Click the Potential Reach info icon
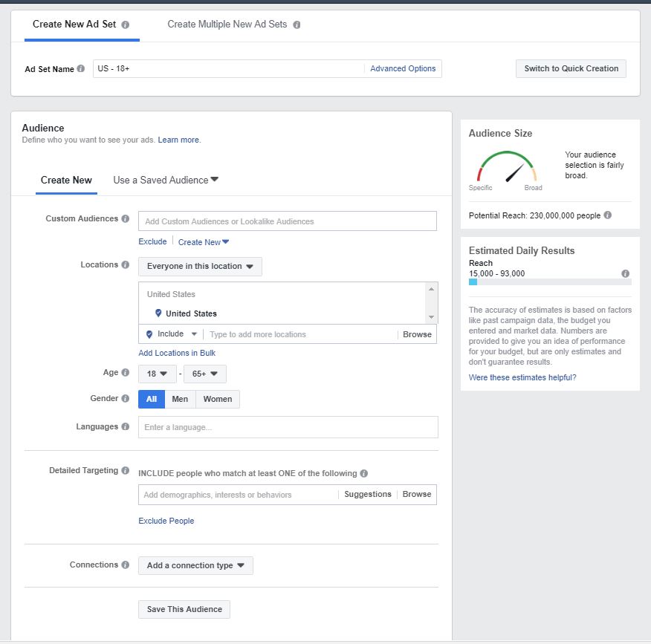651x644 pixels. [x=607, y=215]
